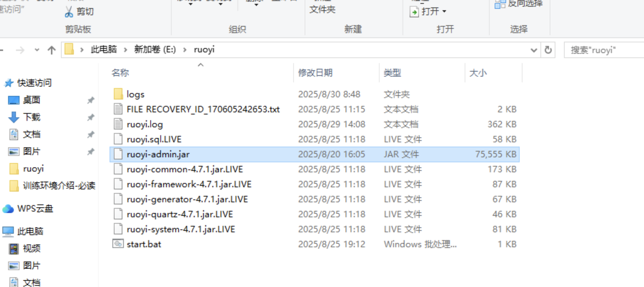This screenshot has height=287, width=644.
Task: Expand the chevron after 此电脑 breadcrumb
Action: (125, 49)
